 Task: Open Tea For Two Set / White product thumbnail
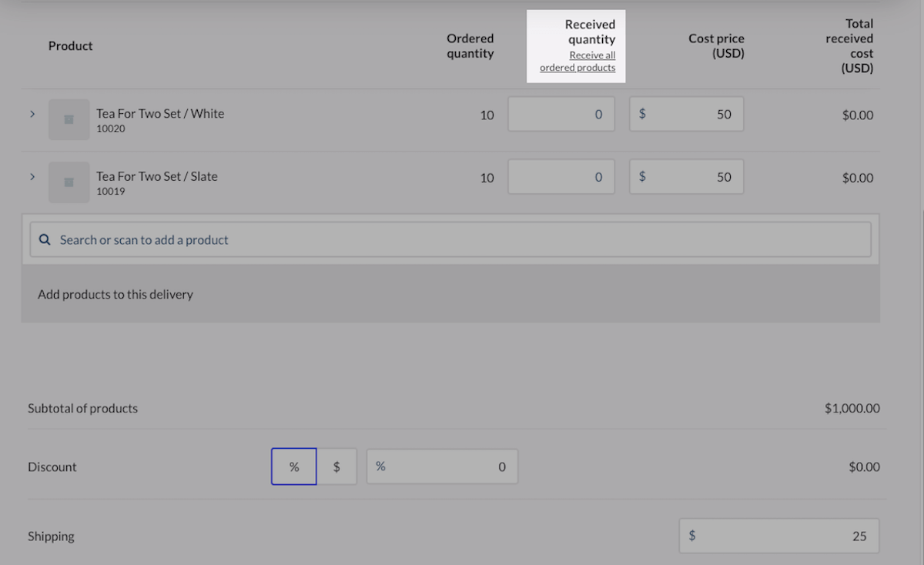tap(69, 119)
